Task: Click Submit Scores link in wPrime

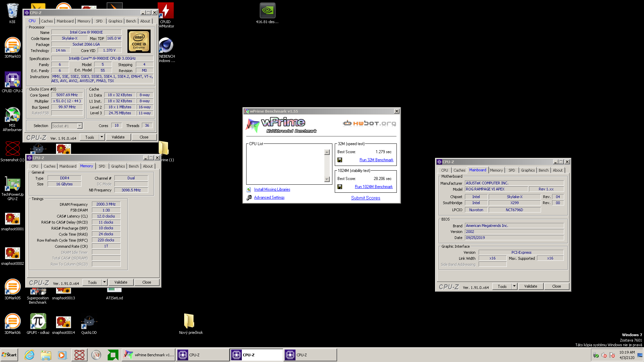Action: tap(366, 198)
